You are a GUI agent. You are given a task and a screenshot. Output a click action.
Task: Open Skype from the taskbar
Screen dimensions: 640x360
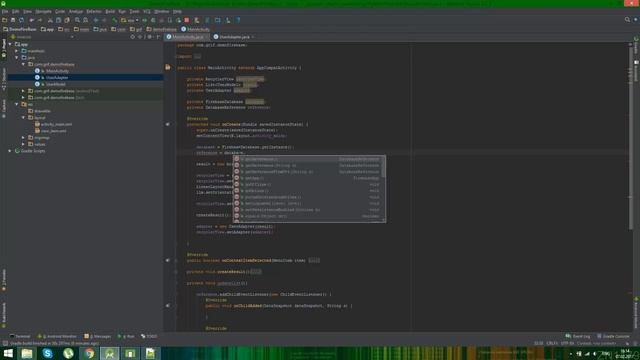(47, 353)
